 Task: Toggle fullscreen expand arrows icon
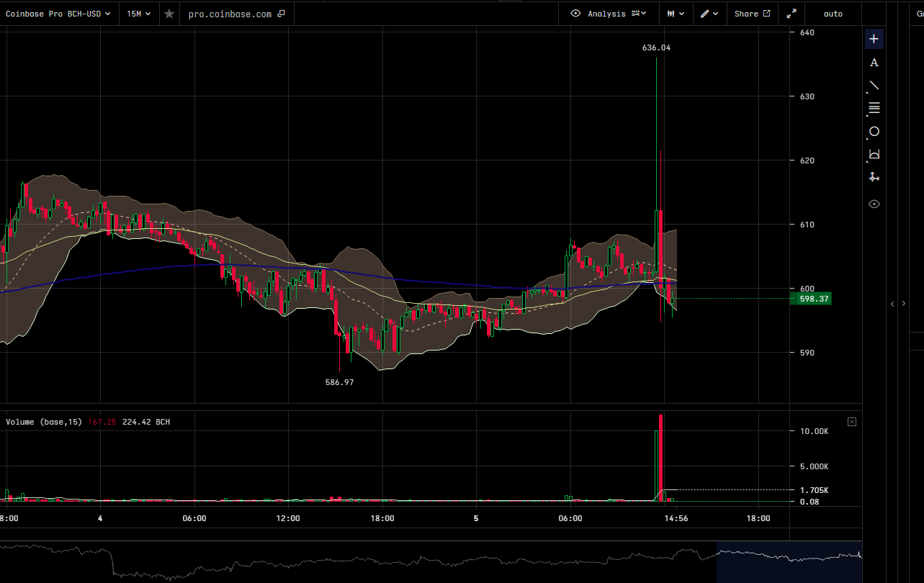tap(791, 14)
